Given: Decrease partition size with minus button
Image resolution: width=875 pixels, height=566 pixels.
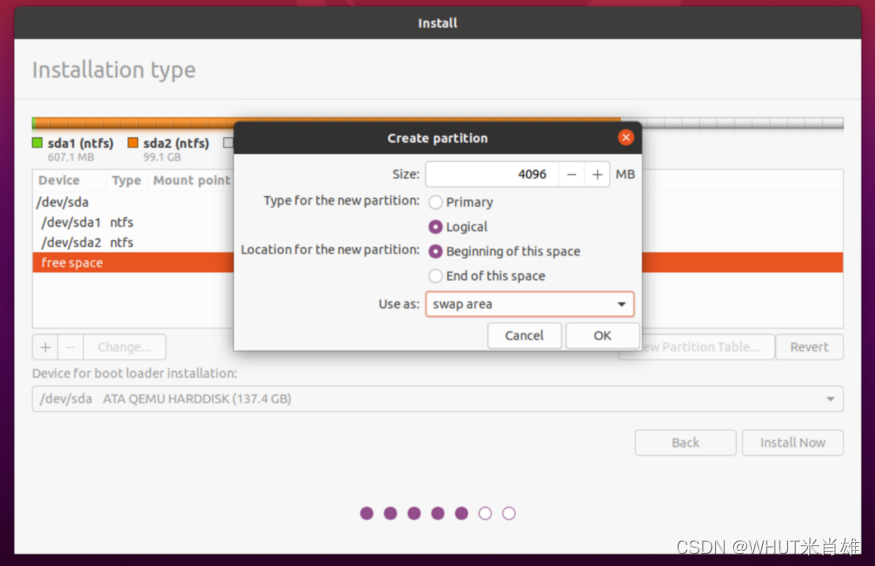Looking at the screenshot, I should click(x=571, y=175).
